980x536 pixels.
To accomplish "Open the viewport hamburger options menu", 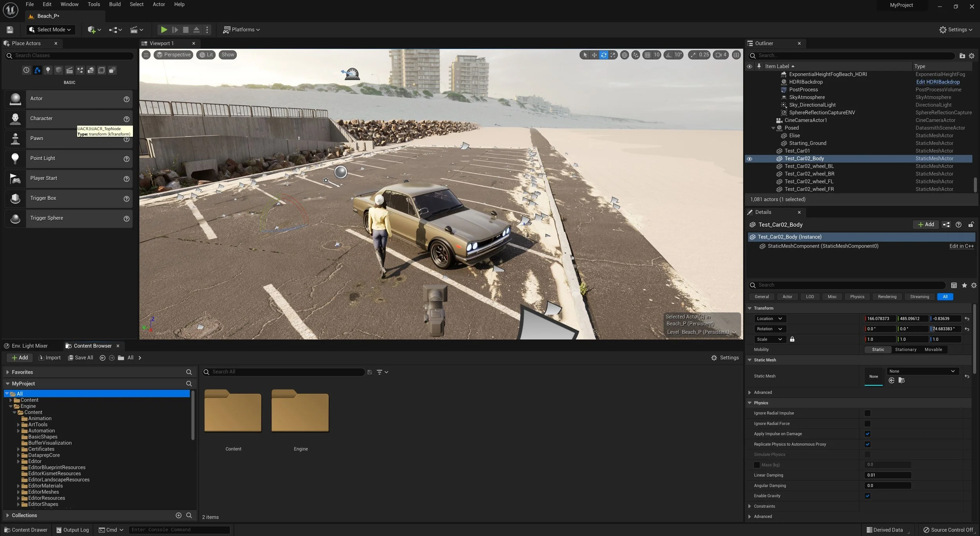I will [146, 55].
